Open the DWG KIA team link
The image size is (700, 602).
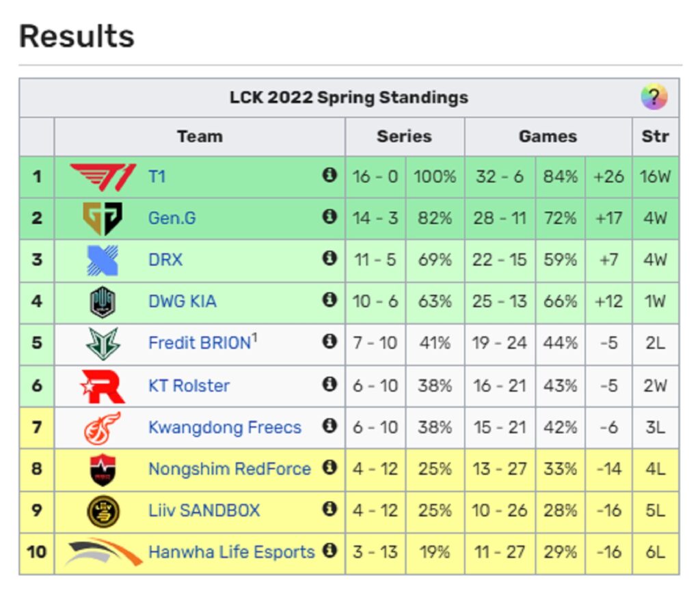(x=182, y=301)
